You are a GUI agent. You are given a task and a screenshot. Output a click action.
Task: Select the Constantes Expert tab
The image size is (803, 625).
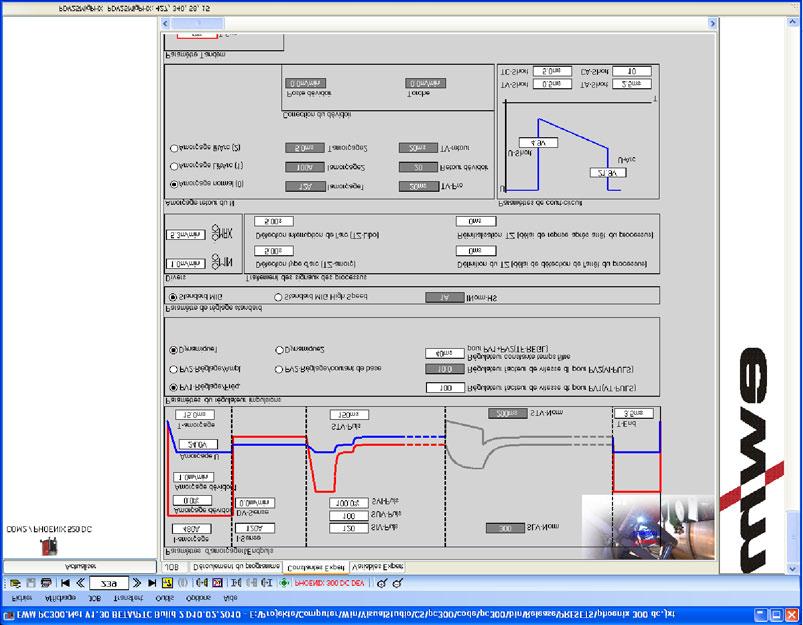coord(315,568)
